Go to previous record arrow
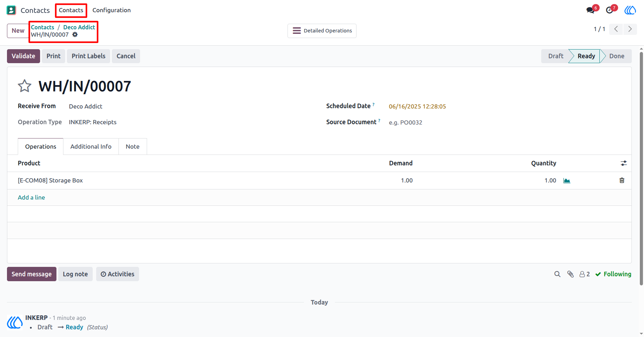Viewport: 644px width, 337px height. [616, 29]
